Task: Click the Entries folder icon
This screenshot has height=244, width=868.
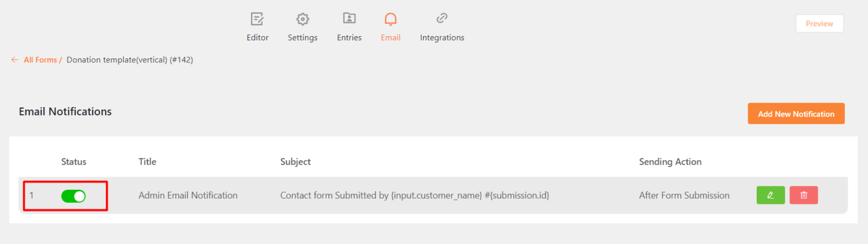Action: tap(349, 19)
